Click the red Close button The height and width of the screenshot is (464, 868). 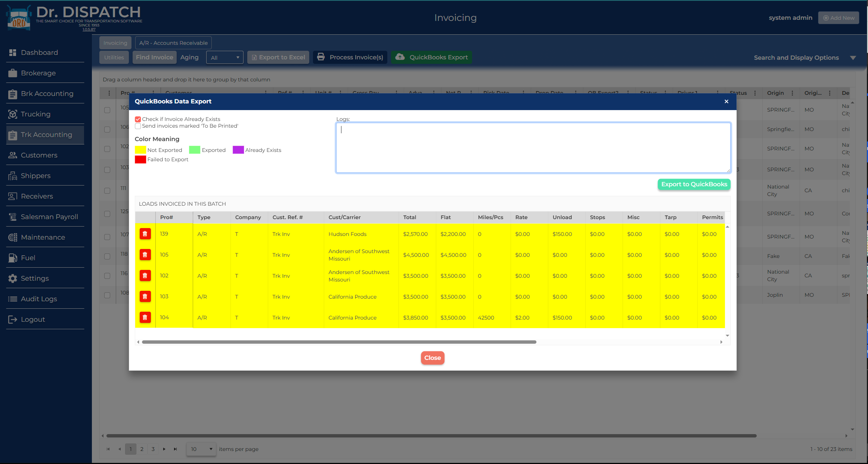click(x=433, y=358)
